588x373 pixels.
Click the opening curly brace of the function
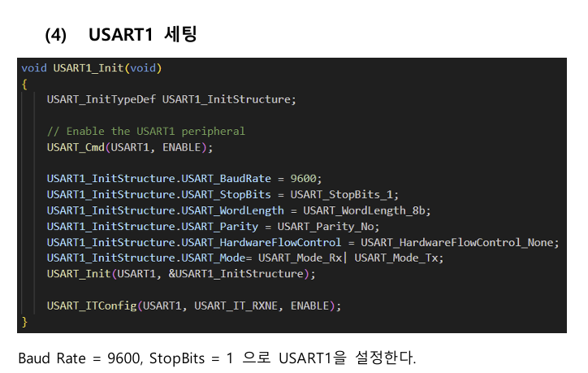[24, 84]
